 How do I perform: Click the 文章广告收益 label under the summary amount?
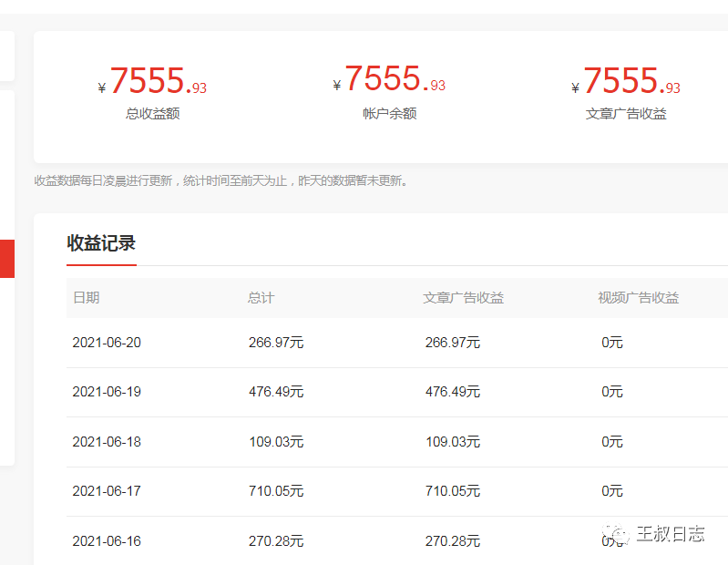coord(626,114)
